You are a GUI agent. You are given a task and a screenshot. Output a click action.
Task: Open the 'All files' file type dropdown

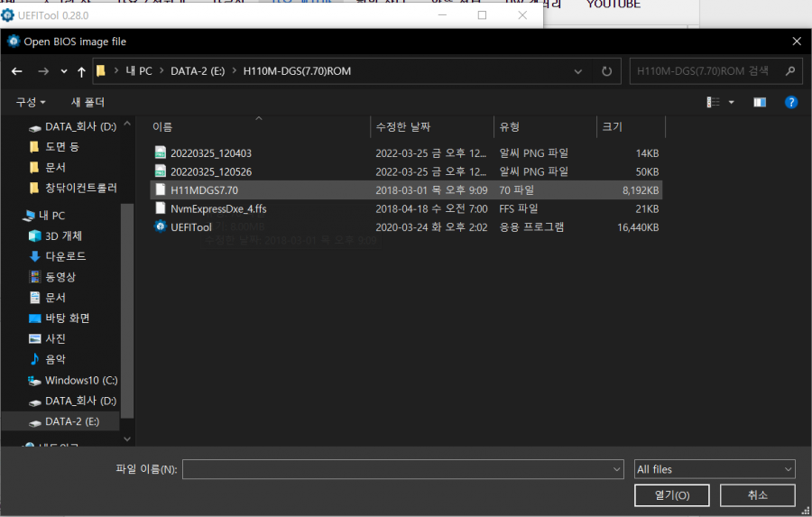(x=715, y=469)
